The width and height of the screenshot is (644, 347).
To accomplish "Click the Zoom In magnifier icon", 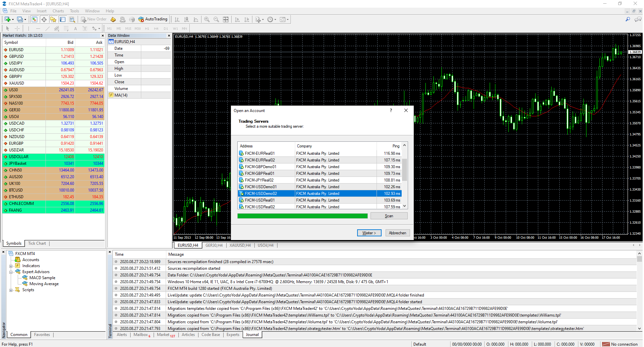I will 207,19.
